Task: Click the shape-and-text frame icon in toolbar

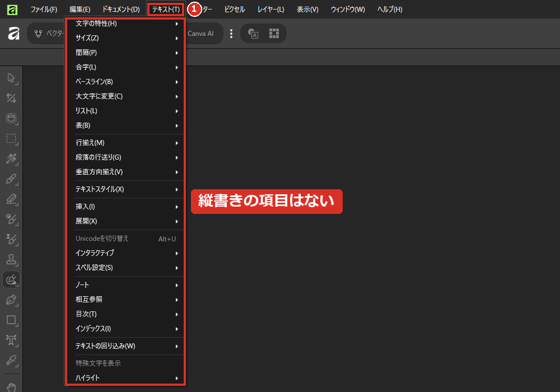Action: click(x=253, y=34)
